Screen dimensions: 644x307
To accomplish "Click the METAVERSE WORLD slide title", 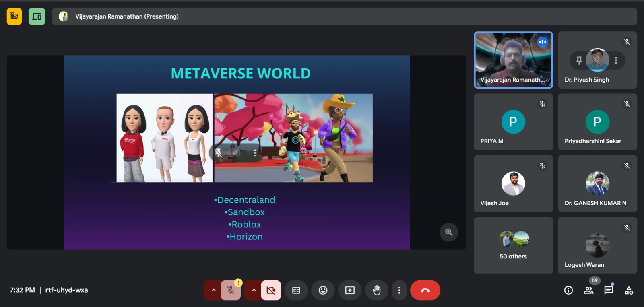I will [x=241, y=74].
